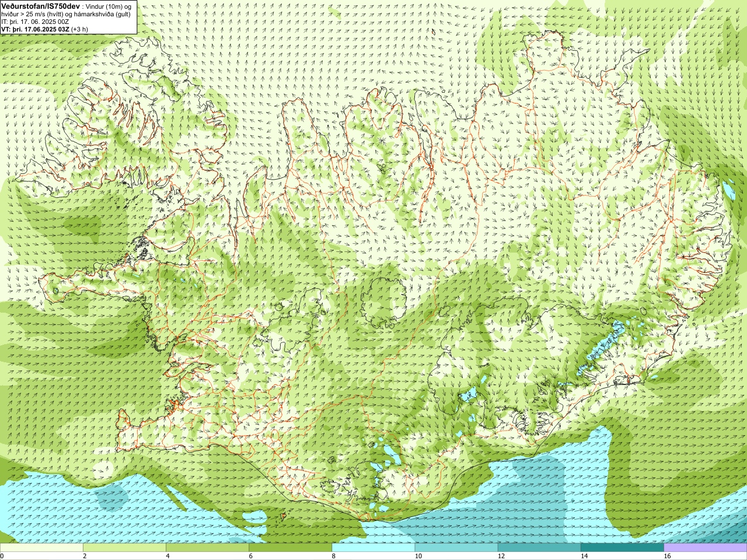The height and width of the screenshot is (560, 747).
Task: Click the light green 2–4 m/s legend swatch
Action: click(x=124, y=548)
